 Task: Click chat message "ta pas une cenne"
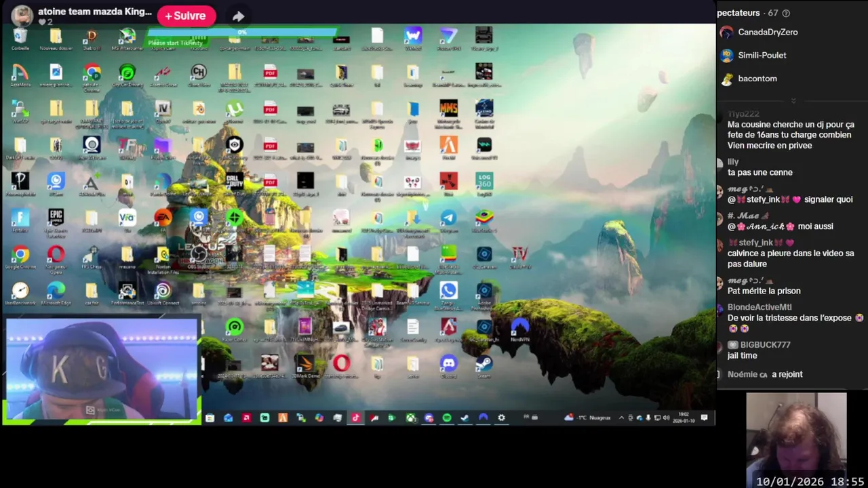(x=760, y=172)
